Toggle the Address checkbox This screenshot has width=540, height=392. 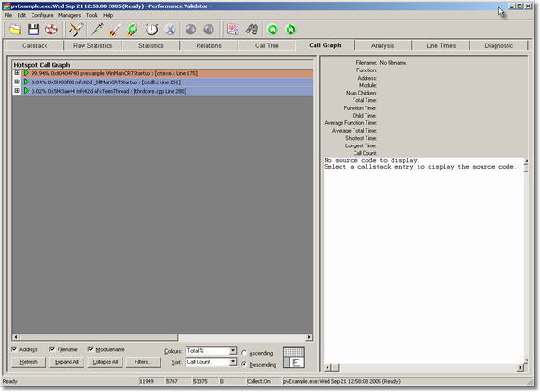pyautogui.click(x=15, y=349)
